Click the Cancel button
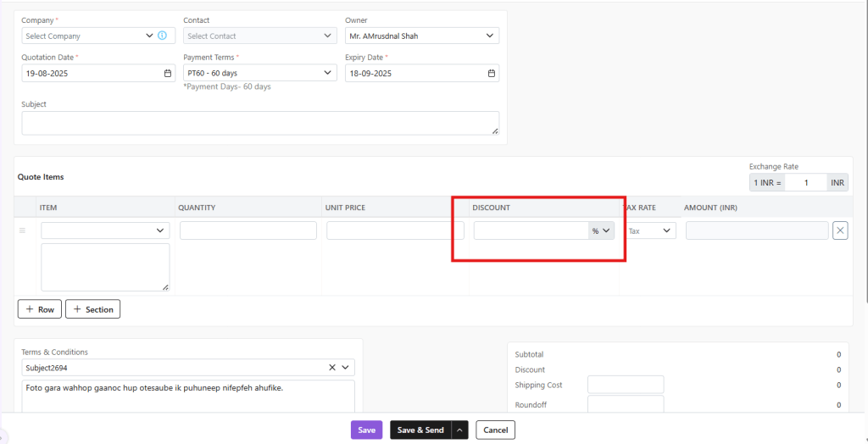The height and width of the screenshot is (444, 868). pos(495,430)
